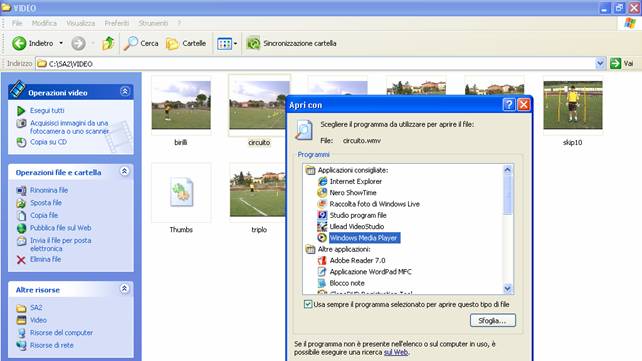Select Adobe Reader 7.0 entry
Viewport: 642px width, 361px height.
point(357,260)
